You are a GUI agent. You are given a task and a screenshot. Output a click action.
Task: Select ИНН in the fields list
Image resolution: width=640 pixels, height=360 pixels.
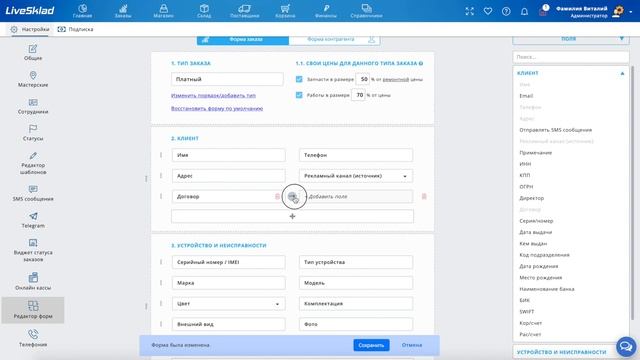pos(525,164)
